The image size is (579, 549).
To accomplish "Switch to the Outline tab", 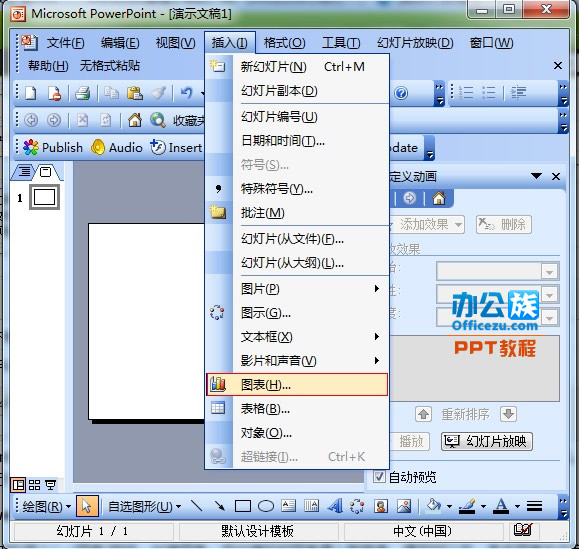I will (24, 172).
